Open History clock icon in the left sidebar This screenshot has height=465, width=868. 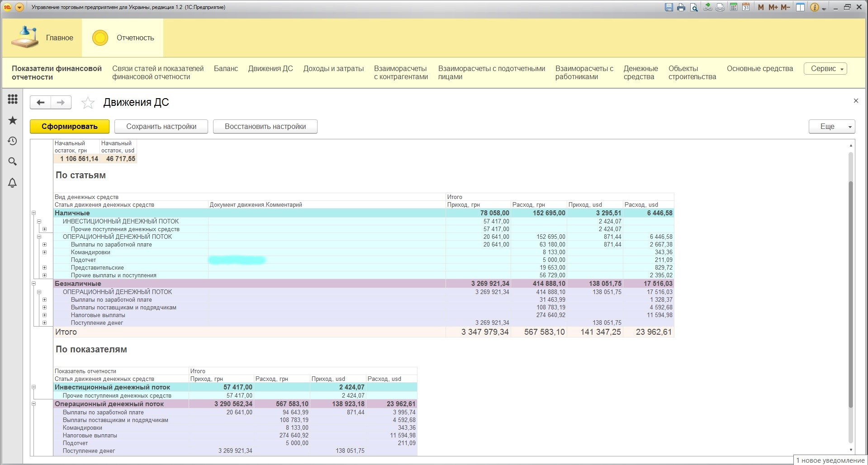(13, 141)
